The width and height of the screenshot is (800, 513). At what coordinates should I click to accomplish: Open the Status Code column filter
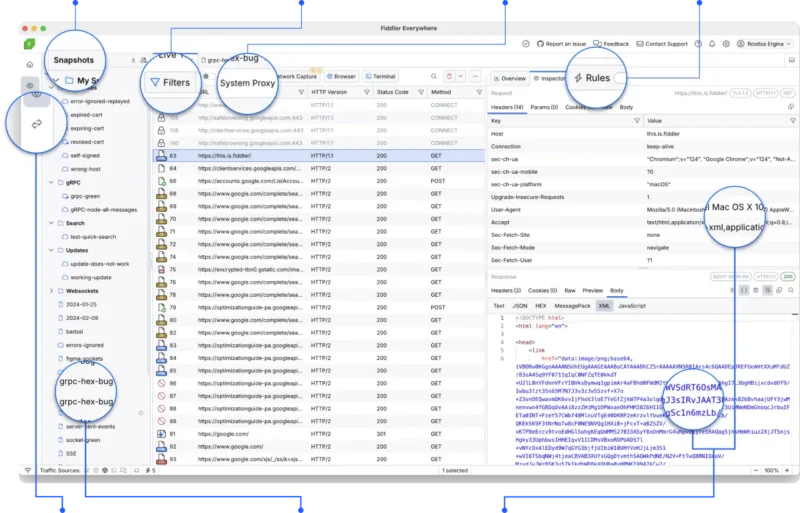[x=421, y=92]
